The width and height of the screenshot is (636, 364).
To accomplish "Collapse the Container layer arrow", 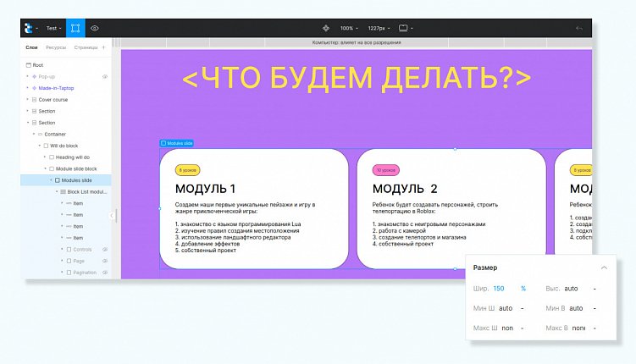I will pos(34,134).
